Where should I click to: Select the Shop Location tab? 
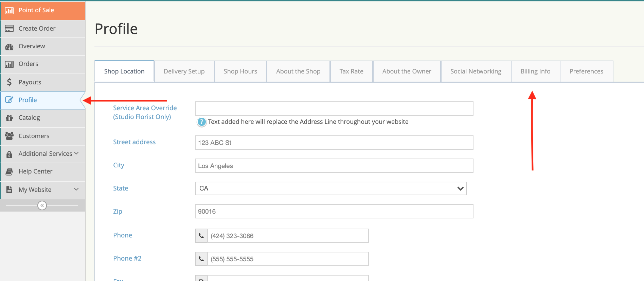124,71
